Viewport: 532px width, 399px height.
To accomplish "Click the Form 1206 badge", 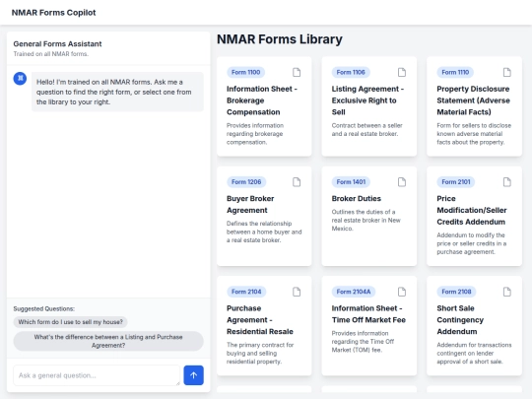I will tap(246, 182).
